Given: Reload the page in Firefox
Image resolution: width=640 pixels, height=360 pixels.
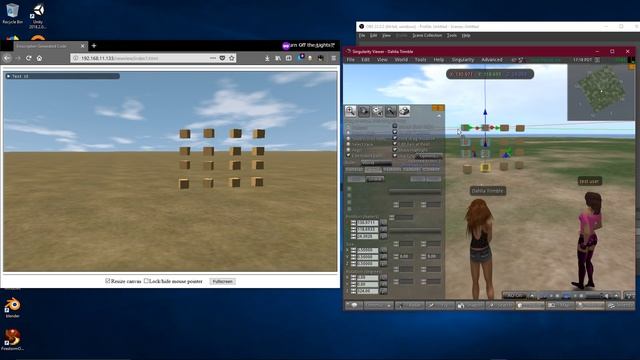Looking at the screenshot, I should click(x=29, y=58).
